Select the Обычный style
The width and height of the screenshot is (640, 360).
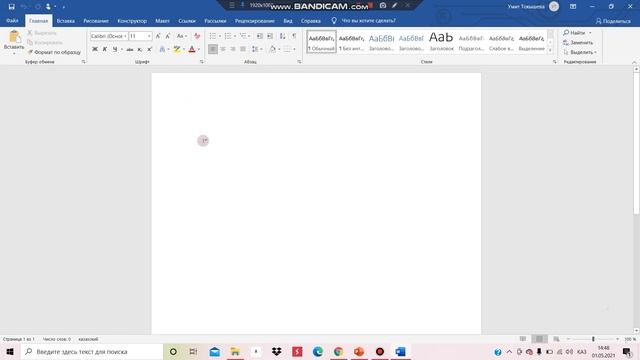[x=321, y=42]
